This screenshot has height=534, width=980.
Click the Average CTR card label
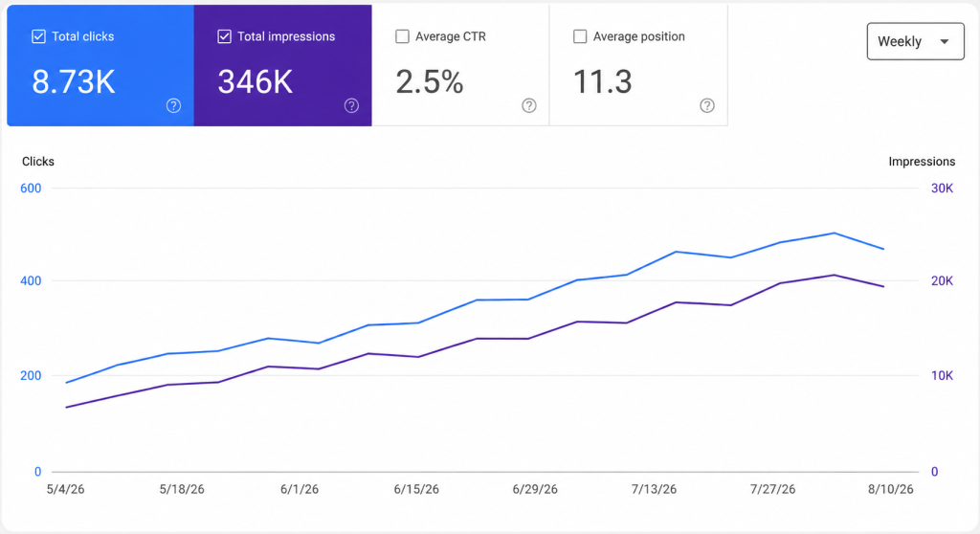pyautogui.click(x=451, y=36)
